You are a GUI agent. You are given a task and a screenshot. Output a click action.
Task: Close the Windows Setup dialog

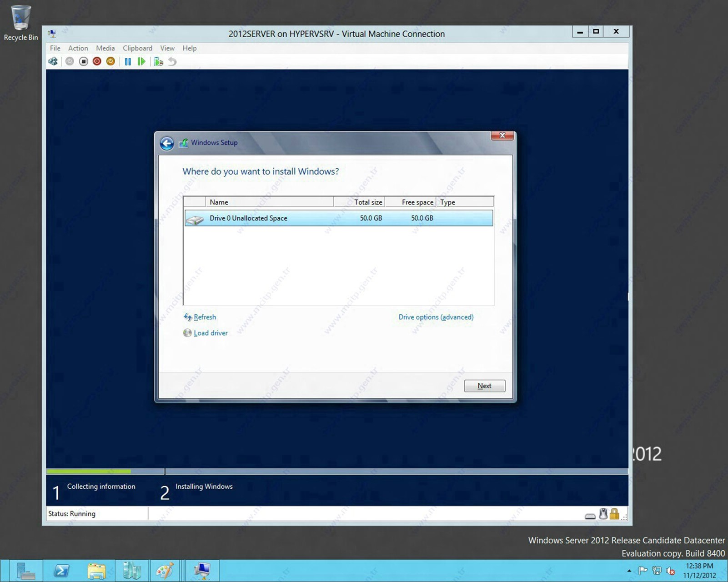tap(502, 135)
